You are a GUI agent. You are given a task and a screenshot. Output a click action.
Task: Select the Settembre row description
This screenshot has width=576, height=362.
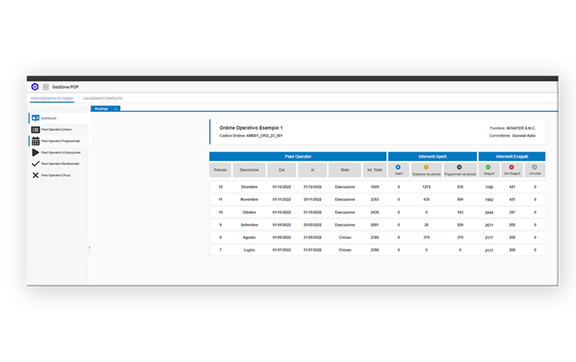(249, 225)
